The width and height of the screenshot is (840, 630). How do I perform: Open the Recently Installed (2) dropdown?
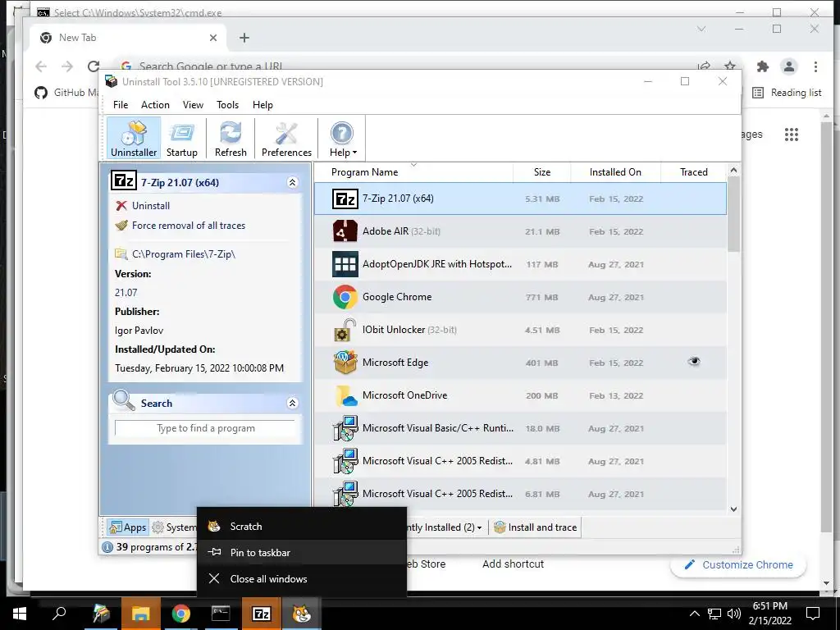(445, 527)
